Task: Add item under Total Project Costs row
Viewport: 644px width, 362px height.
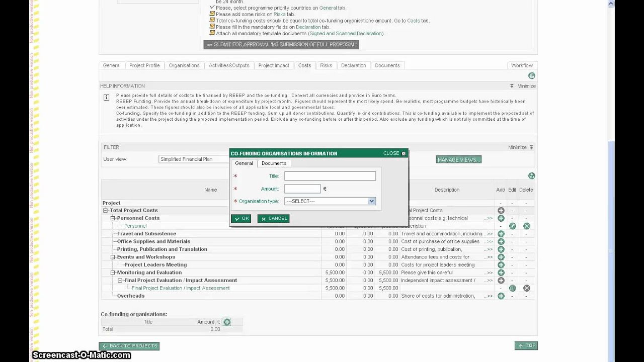Action: pyautogui.click(x=501, y=211)
